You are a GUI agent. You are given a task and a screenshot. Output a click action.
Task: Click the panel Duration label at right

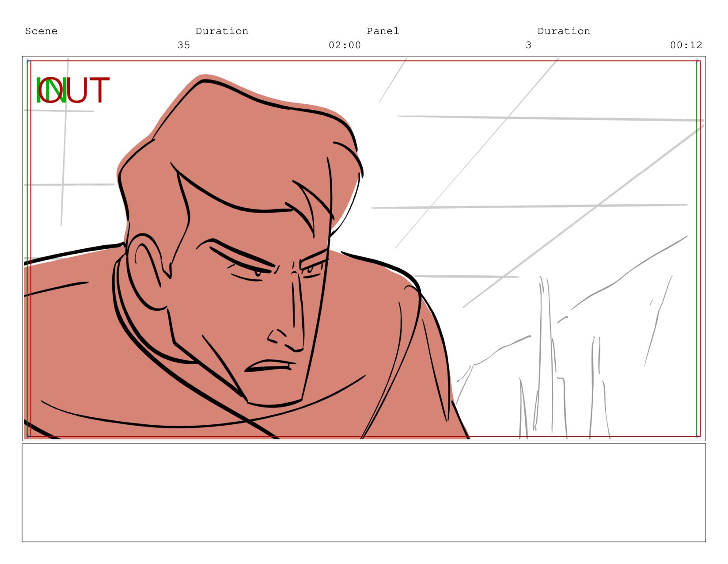pyautogui.click(x=564, y=31)
